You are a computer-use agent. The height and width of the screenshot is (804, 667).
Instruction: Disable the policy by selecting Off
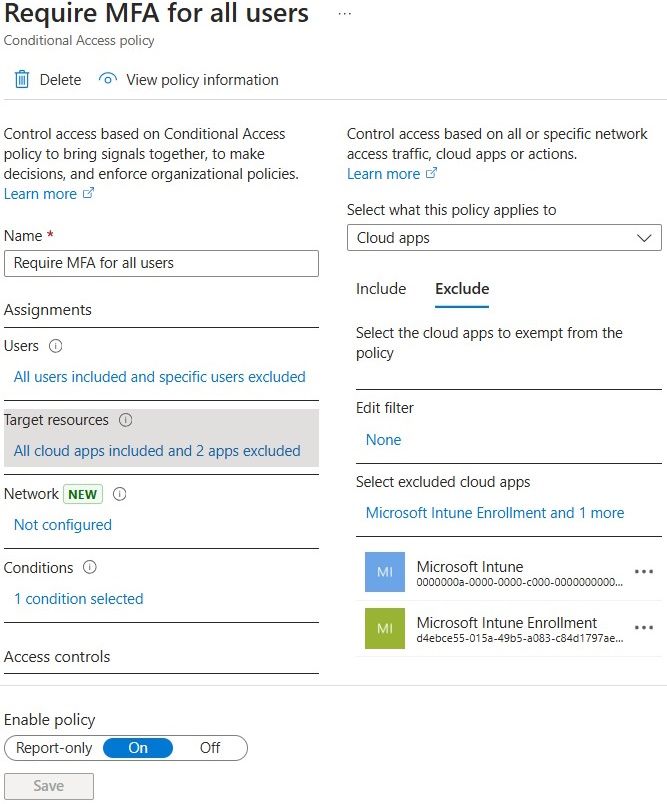point(209,747)
